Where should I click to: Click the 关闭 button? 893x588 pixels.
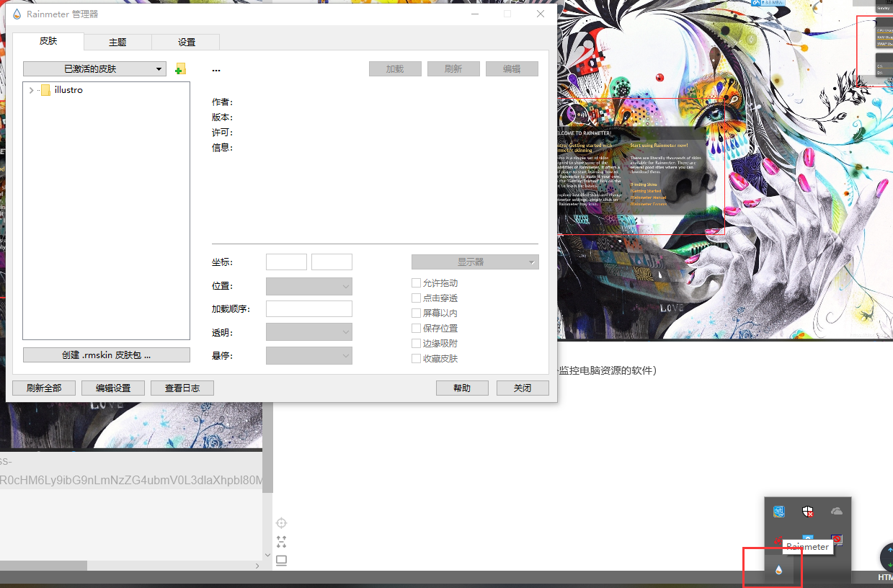pos(523,388)
